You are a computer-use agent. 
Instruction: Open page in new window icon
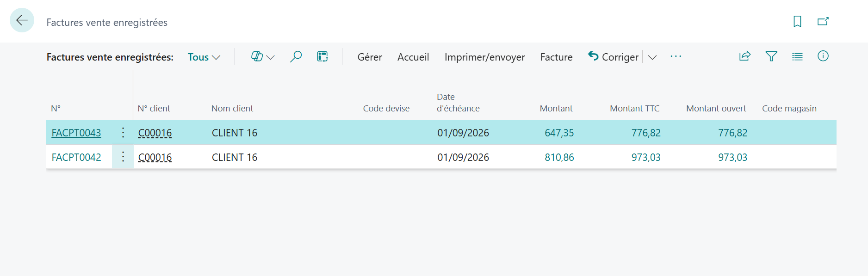[x=823, y=21]
